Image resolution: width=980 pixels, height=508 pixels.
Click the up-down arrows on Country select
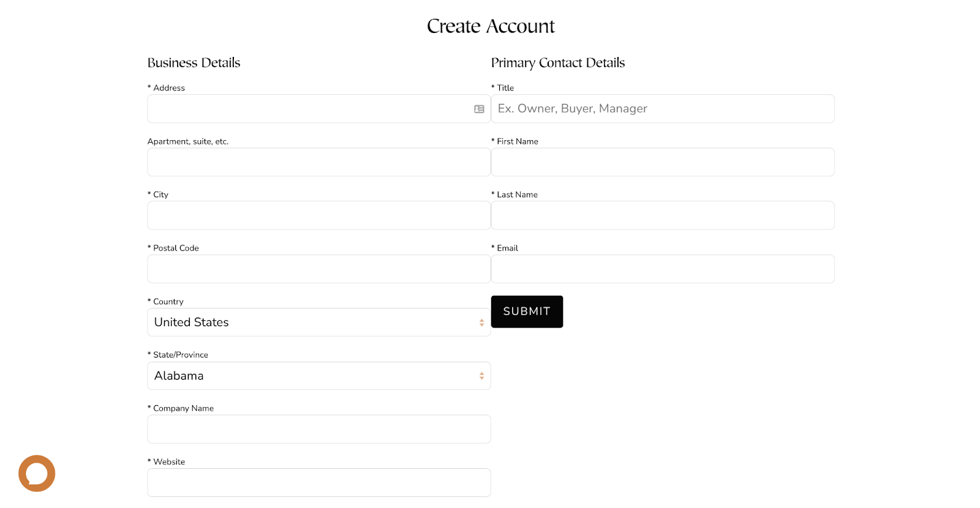click(x=481, y=323)
